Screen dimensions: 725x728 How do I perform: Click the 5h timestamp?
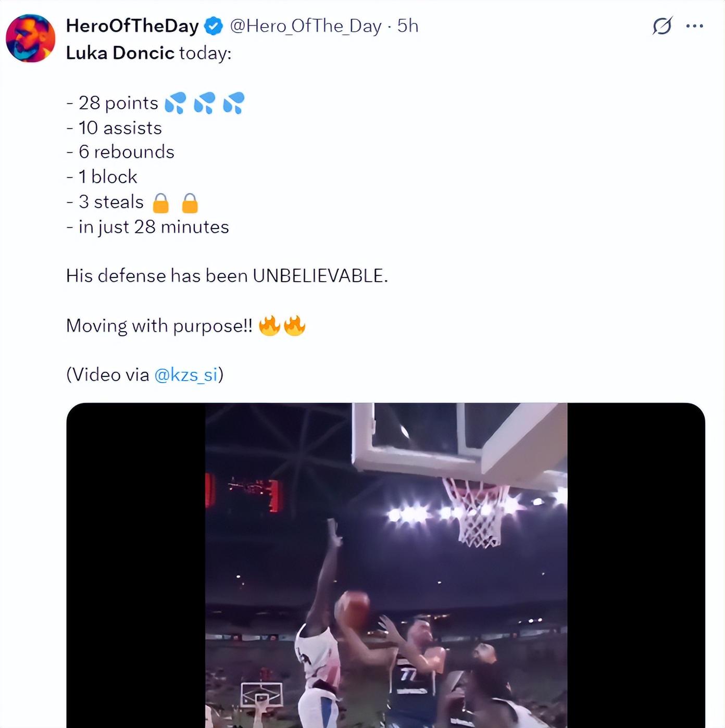(408, 26)
